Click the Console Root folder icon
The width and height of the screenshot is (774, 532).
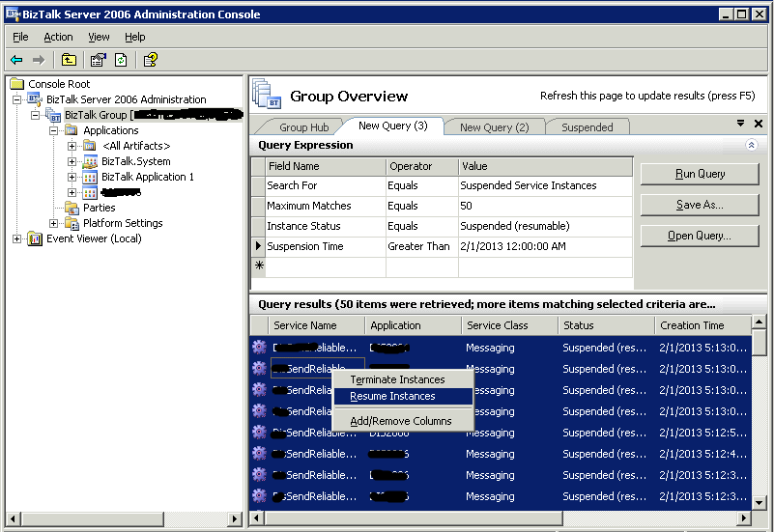pos(17,84)
